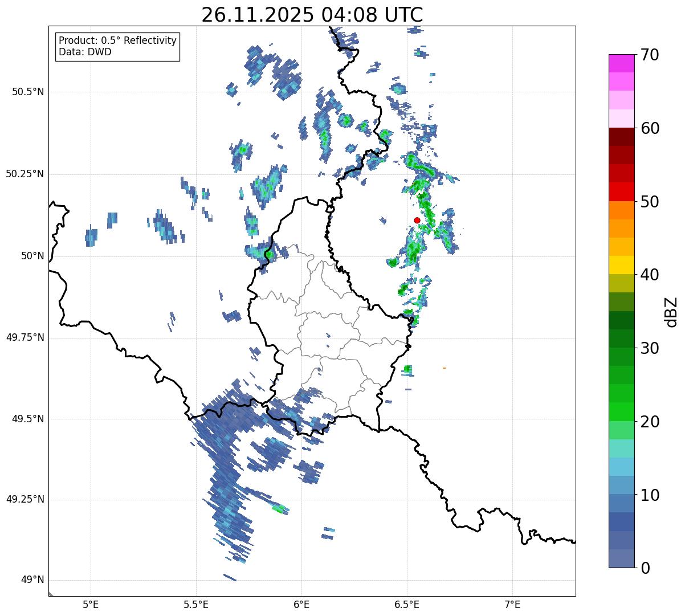Click the dBZ colorbar axis label
685x616 pixels.
tap(672, 312)
